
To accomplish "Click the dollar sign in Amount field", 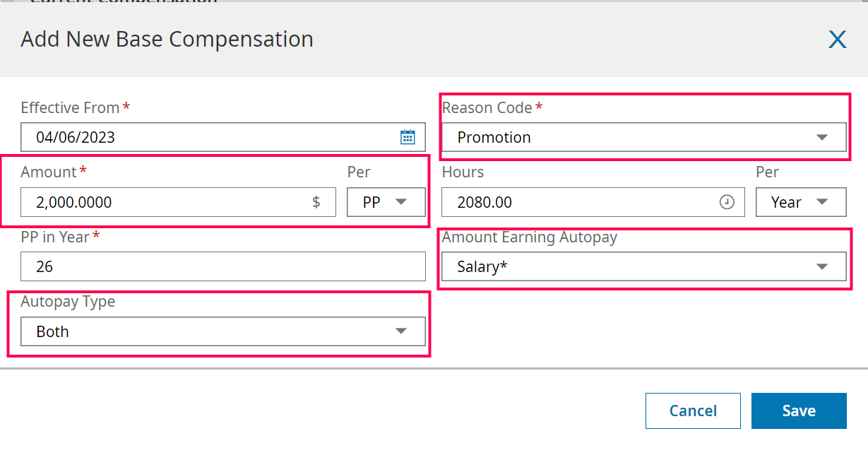I will 316,202.
